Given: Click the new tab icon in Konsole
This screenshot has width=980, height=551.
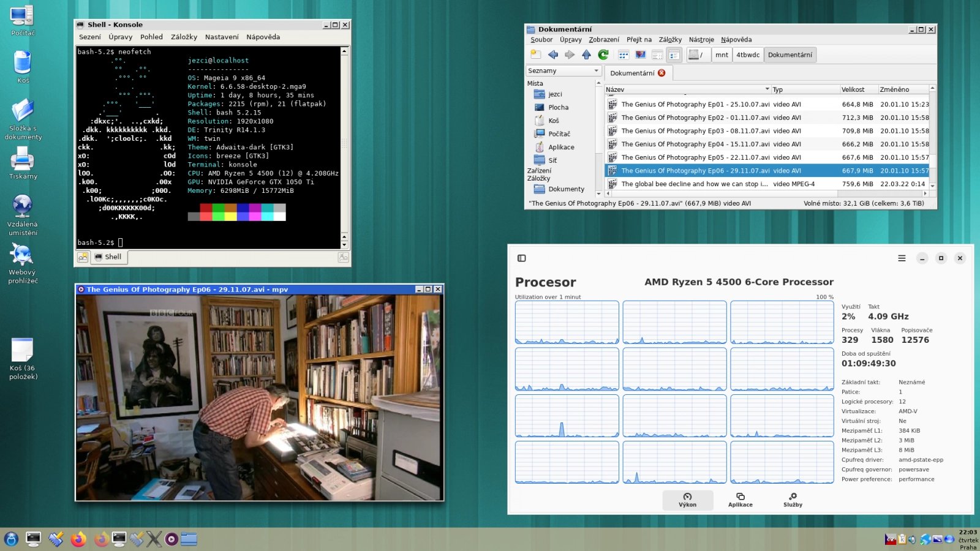Looking at the screenshot, I should point(83,257).
